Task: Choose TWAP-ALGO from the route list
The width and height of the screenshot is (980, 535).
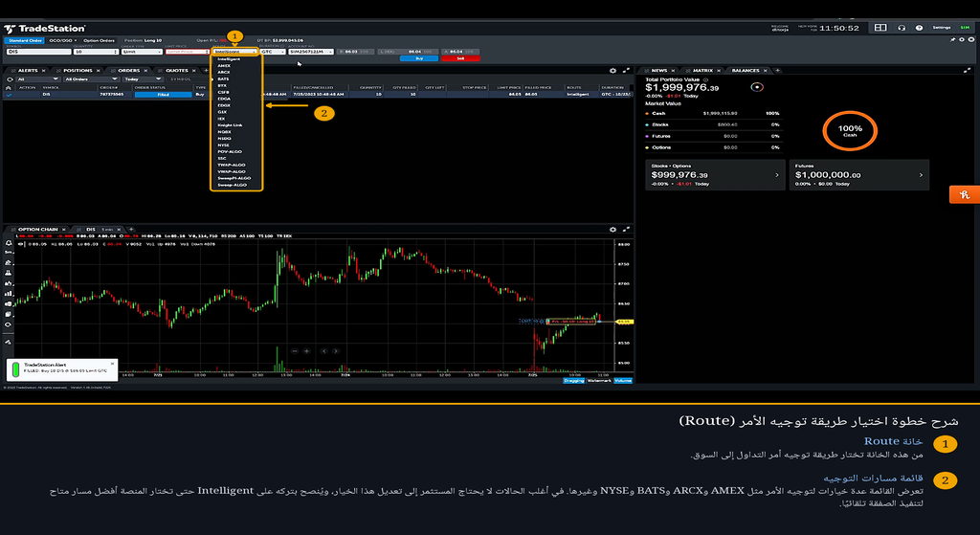Action: [x=232, y=165]
